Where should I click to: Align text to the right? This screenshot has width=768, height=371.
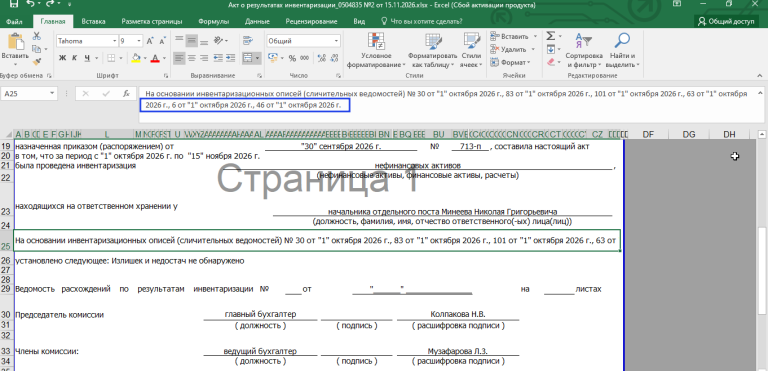pos(204,58)
